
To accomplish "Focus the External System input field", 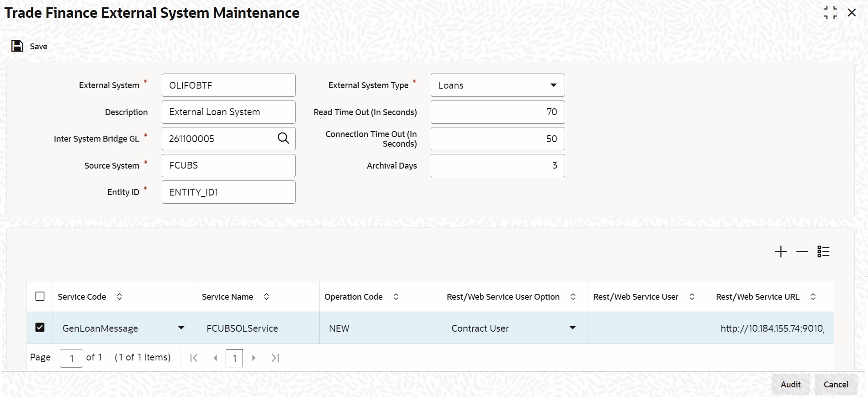I will [x=228, y=85].
